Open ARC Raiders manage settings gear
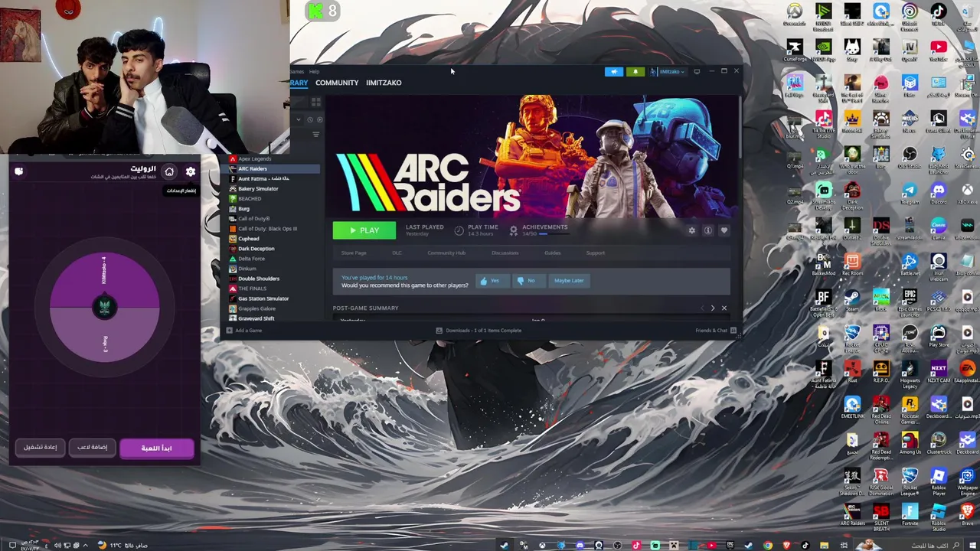This screenshot has width=980, height=551. click(692, 230)
